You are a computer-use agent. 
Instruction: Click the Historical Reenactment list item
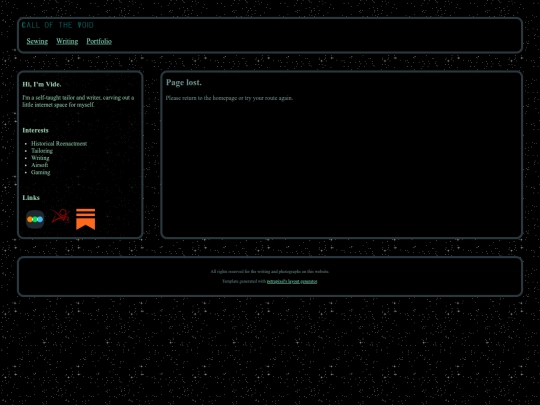pos(59,144)
